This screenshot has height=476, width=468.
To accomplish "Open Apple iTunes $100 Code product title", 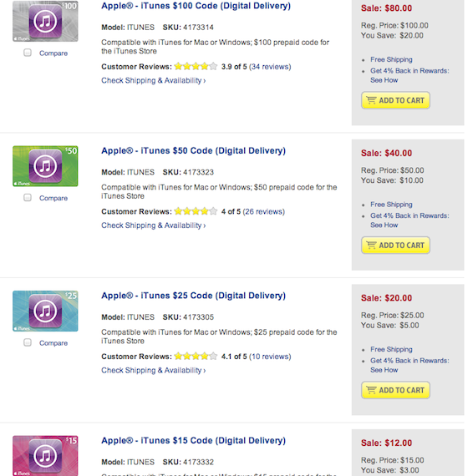I will 196,6.
